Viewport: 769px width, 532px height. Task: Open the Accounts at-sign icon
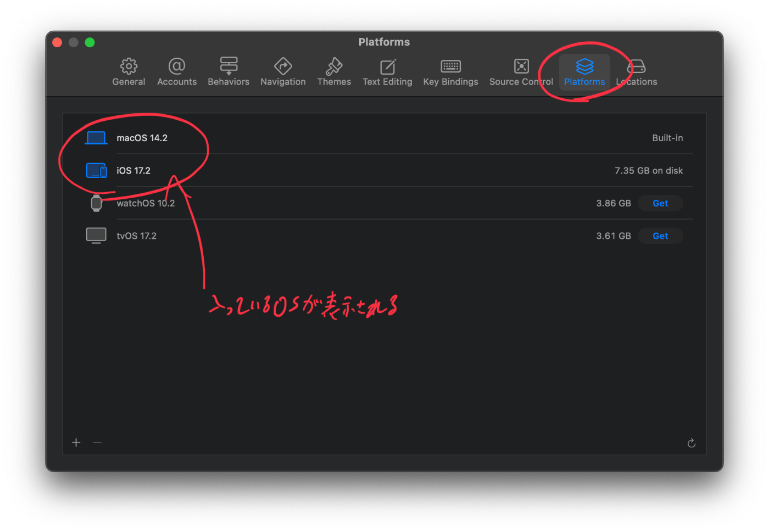(177, 66)
